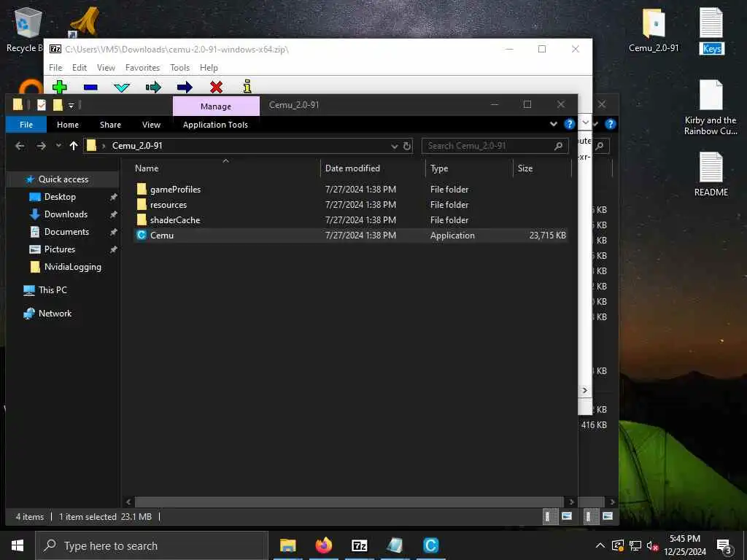Select Network in navigation pane

pyautogui.click(x=55, y=314)
